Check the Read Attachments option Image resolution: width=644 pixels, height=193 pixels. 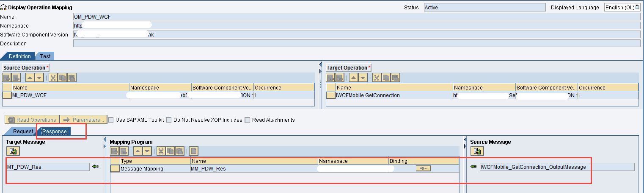click(248, 120)
